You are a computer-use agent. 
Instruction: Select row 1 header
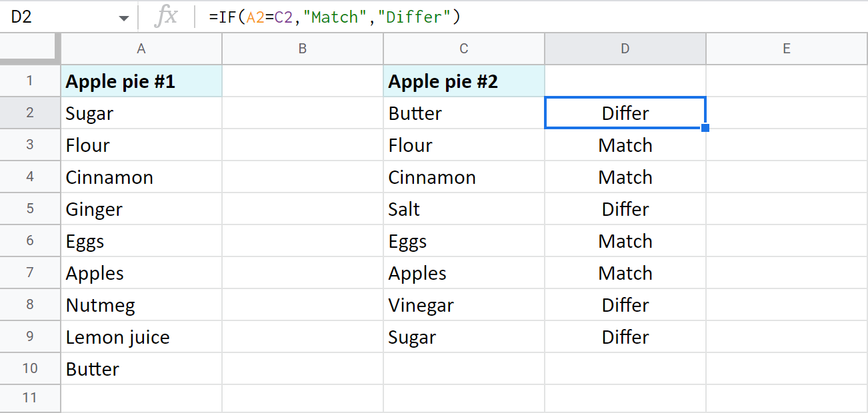pyautogui.click(x=30, y=81)
